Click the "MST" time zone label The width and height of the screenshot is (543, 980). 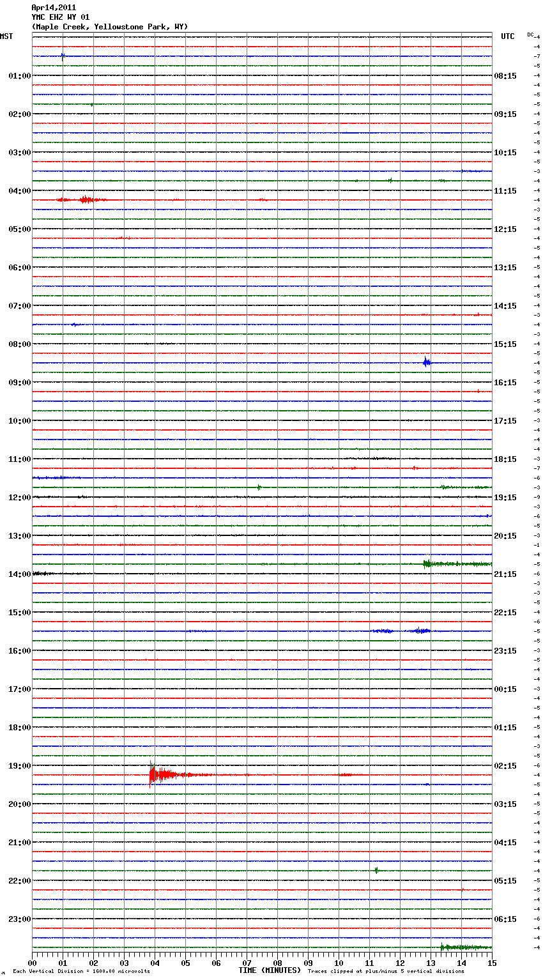(6, 36)
